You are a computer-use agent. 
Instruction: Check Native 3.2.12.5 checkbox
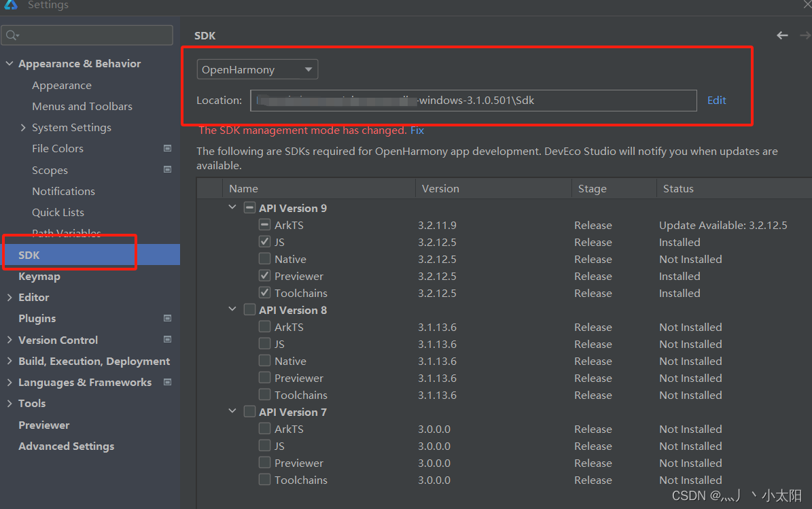click(x=264, y=258)
